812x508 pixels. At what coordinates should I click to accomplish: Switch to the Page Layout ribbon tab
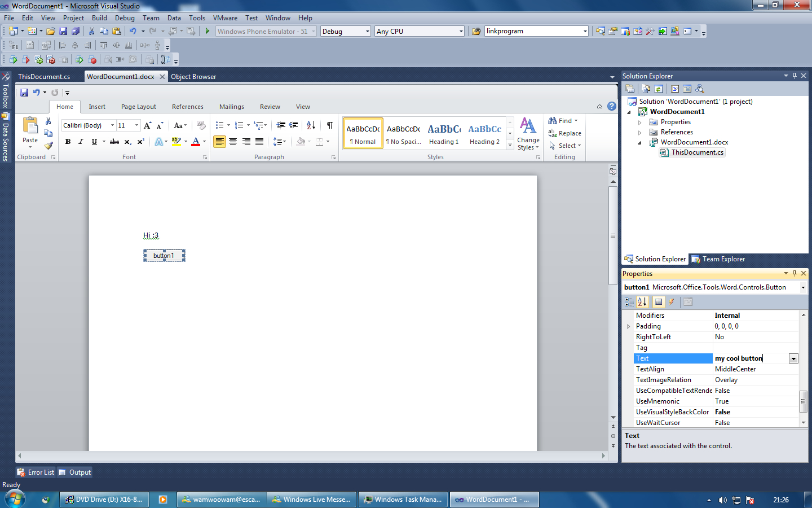coord(138,107)
